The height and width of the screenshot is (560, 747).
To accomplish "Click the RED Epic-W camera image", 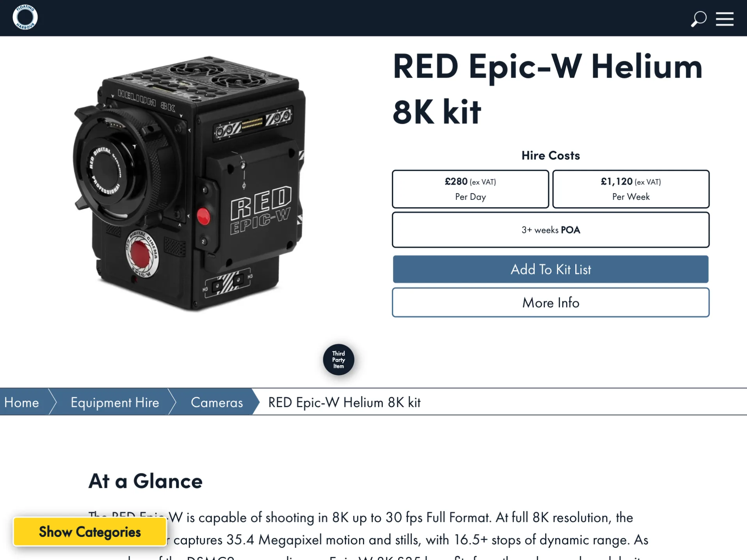I will pos(190,183).
